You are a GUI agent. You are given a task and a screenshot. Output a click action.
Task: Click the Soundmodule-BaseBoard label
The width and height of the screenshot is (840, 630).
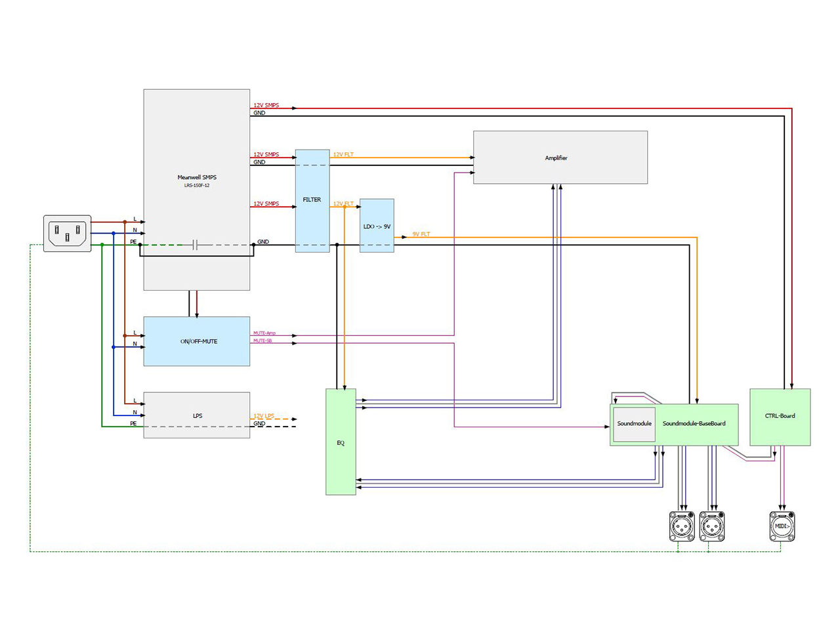(x=694, y=424)
